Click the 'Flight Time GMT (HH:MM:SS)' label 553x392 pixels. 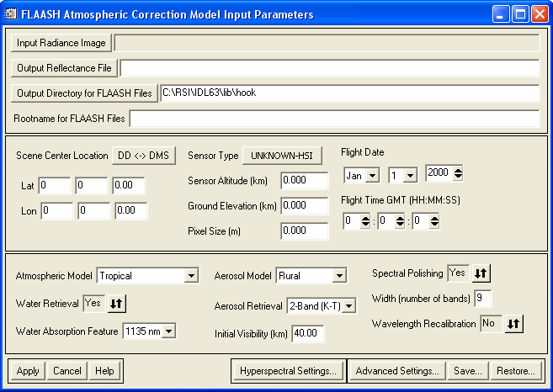401,200
